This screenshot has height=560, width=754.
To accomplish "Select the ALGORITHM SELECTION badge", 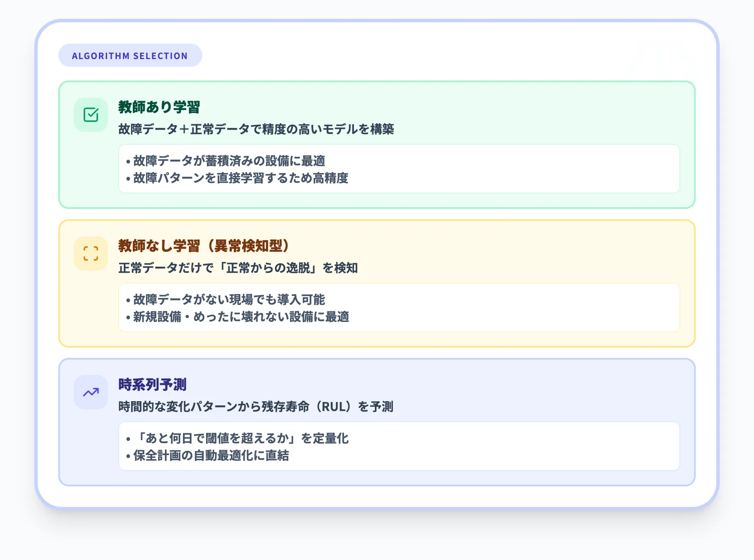I will (130, 56).
